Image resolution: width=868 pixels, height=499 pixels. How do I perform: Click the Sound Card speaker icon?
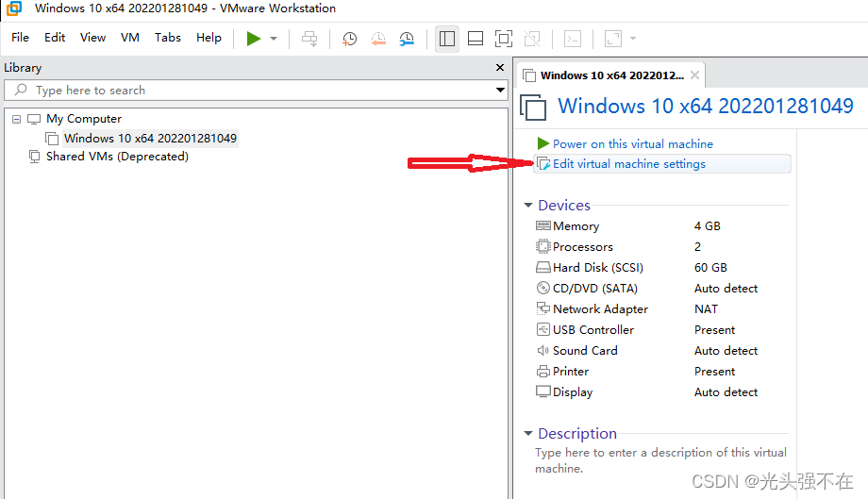click(x=543, y=350)
